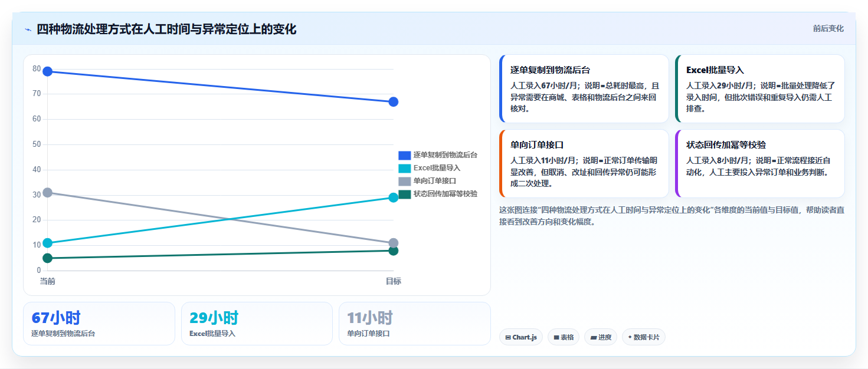
Task: Click the 29小时 stat card
Action: tap(257, 324)
